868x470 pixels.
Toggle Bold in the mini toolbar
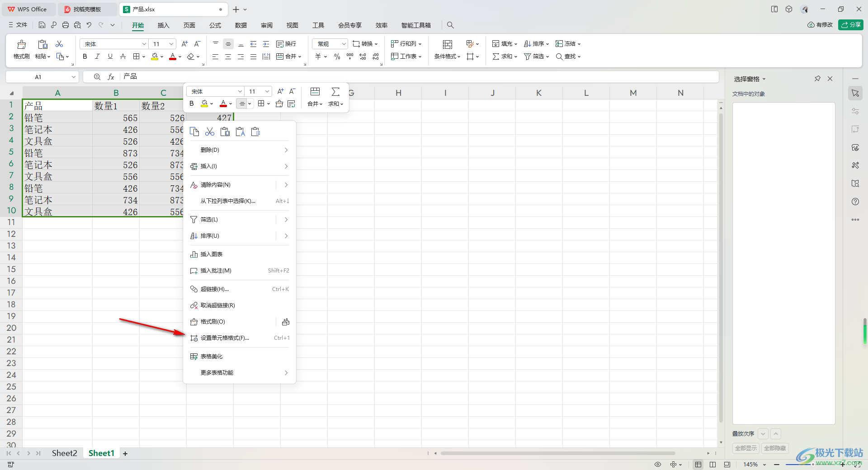192,103
